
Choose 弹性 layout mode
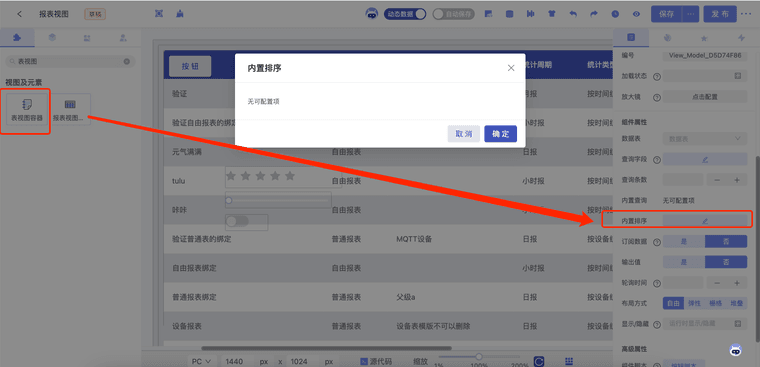pyautogui.click(x=694, y=303)
